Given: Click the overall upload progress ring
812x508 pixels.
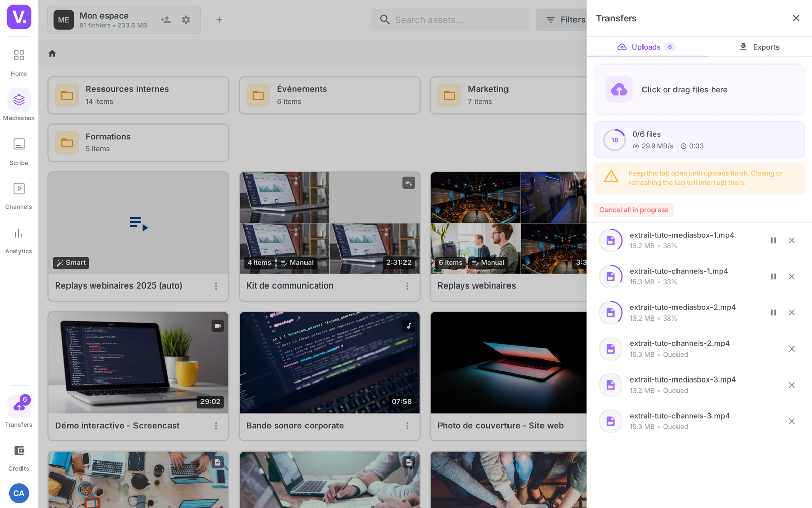Looking at the screenshot, I should [615, 140].
